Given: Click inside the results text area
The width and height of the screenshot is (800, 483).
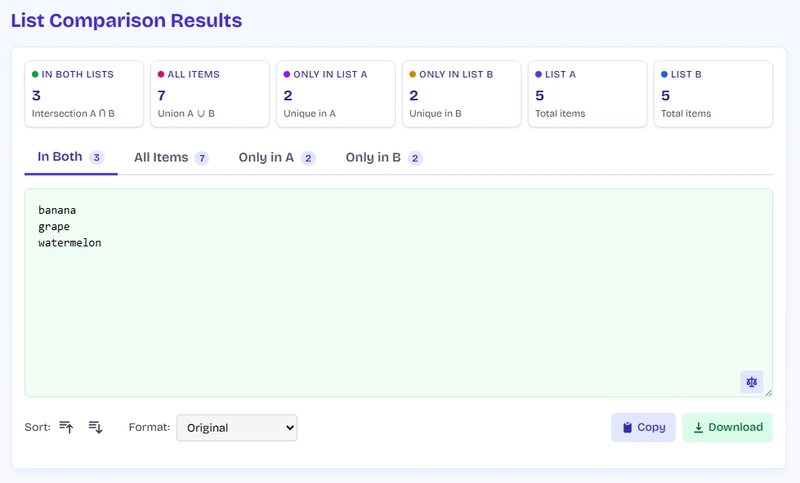Looking at the screenshot, I should point(398,293).
